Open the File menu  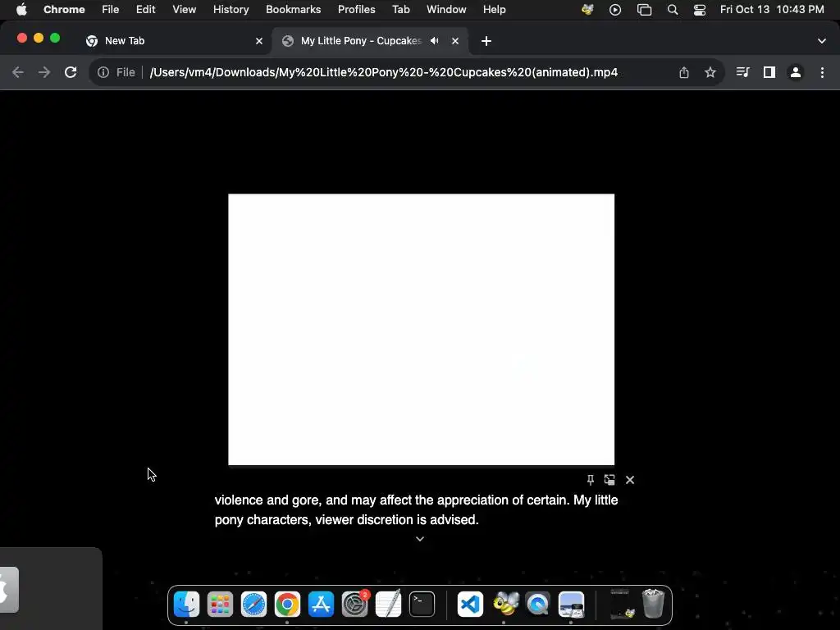click(x=111, y=10)
